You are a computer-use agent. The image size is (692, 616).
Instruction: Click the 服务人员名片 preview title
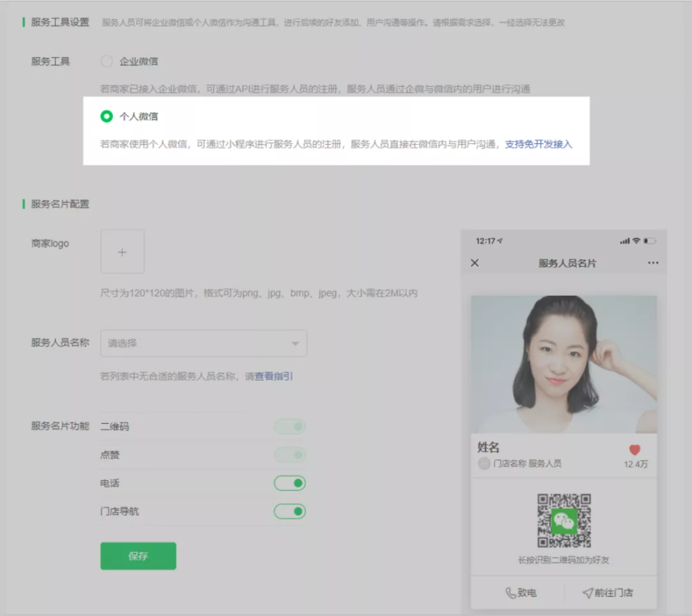pos(567,263)
